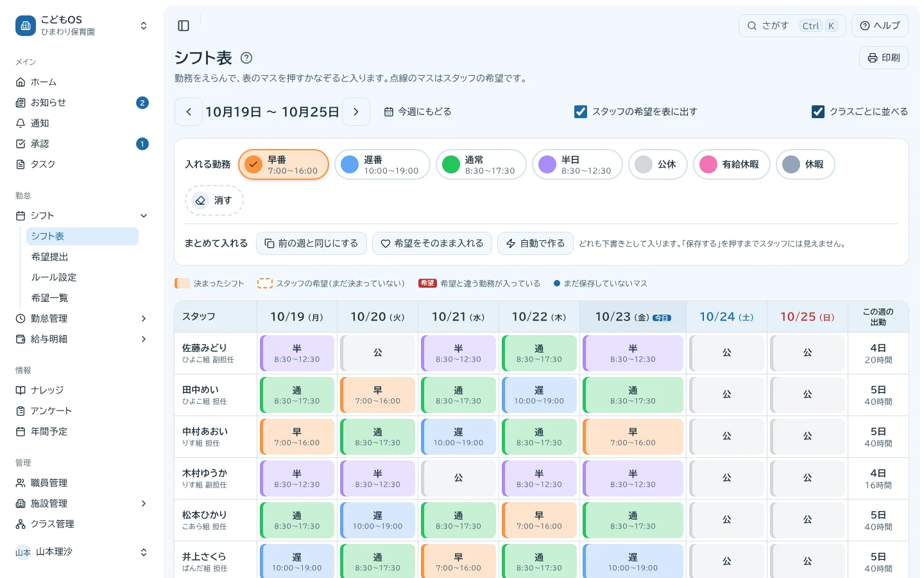
Task: Expand 施設管理 chevron
Action: click(144, 504)
